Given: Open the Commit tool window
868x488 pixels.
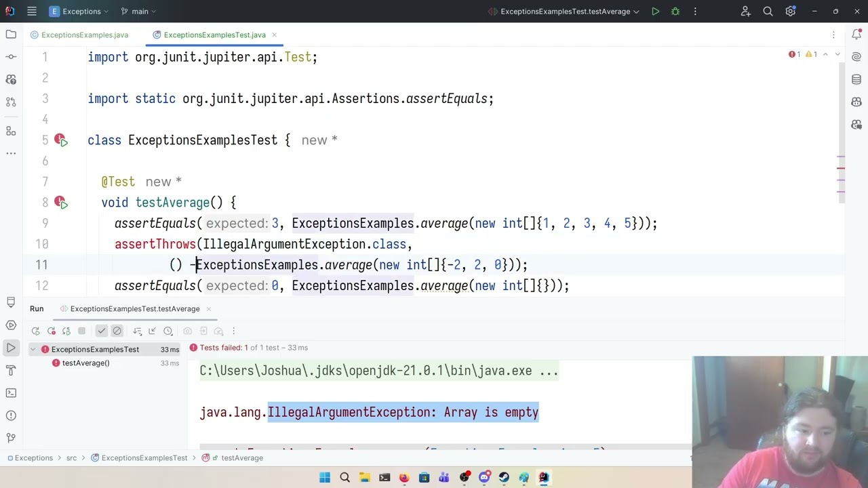Looking at the screenshot, I should (11, 56).
